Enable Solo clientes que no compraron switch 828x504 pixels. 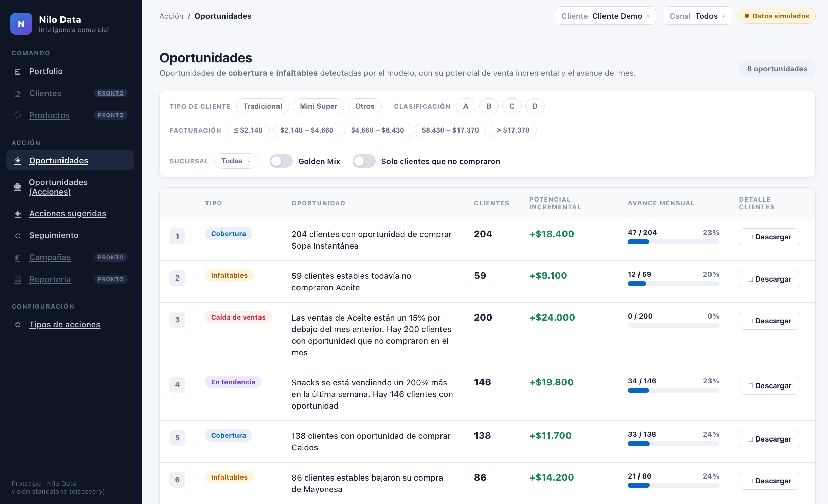tap(364, 161)
